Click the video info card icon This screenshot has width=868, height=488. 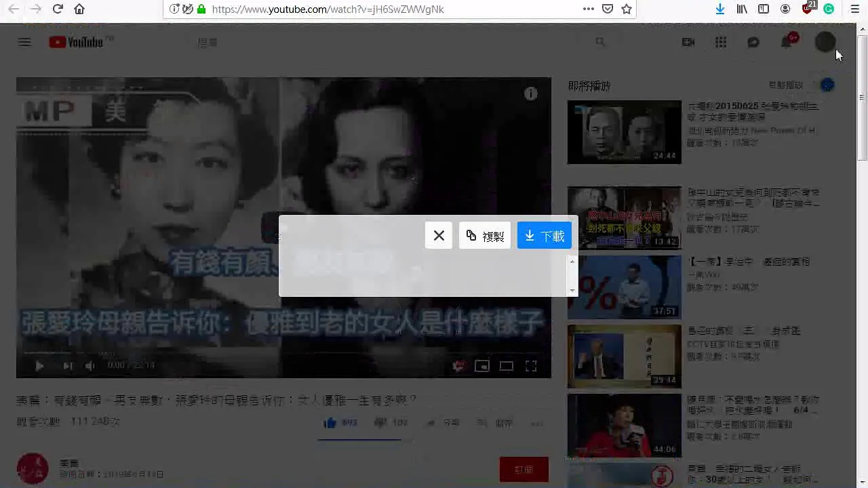tap(531, 94)
